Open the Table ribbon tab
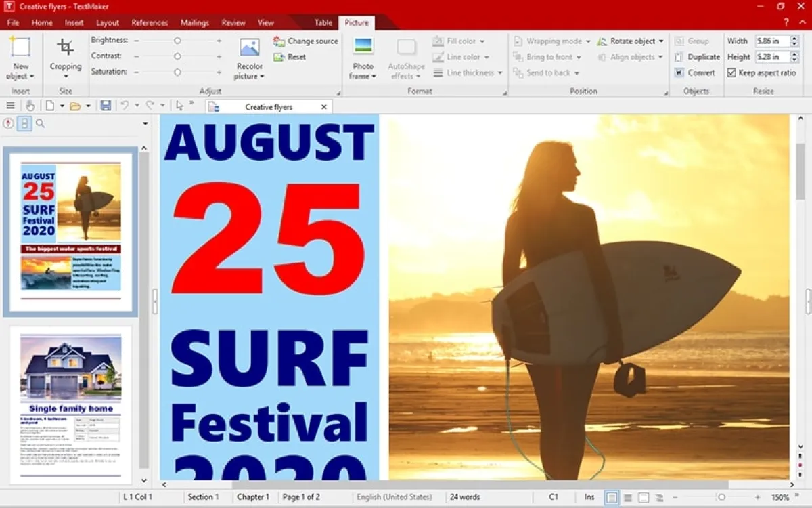This screenshot has width=812, height=508. [323, 22]
